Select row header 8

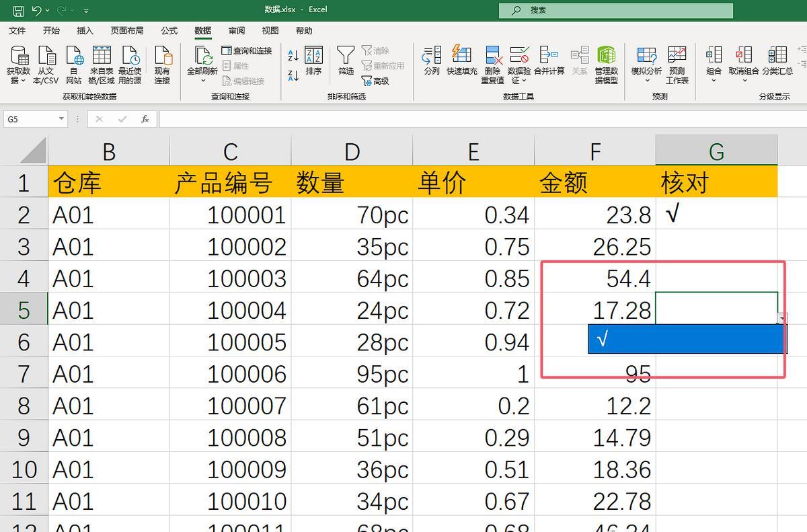(x=24, y=406)
